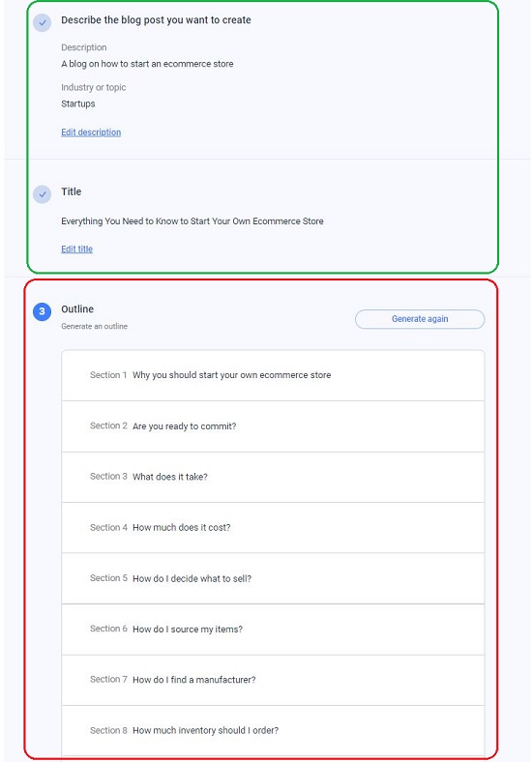The image size is (532, 762).
Task: Click the Title step heading
Action: [x=71, y=191]
